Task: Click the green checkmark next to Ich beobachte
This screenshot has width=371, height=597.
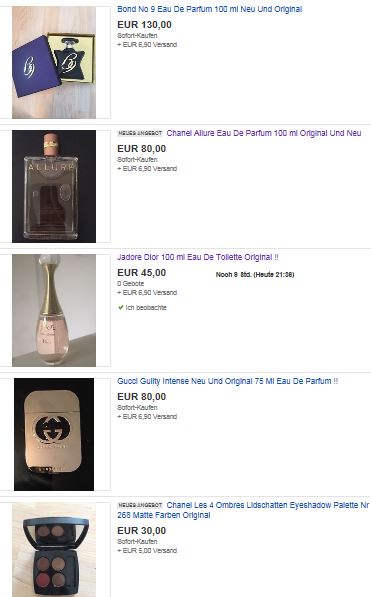Action: 121,307
